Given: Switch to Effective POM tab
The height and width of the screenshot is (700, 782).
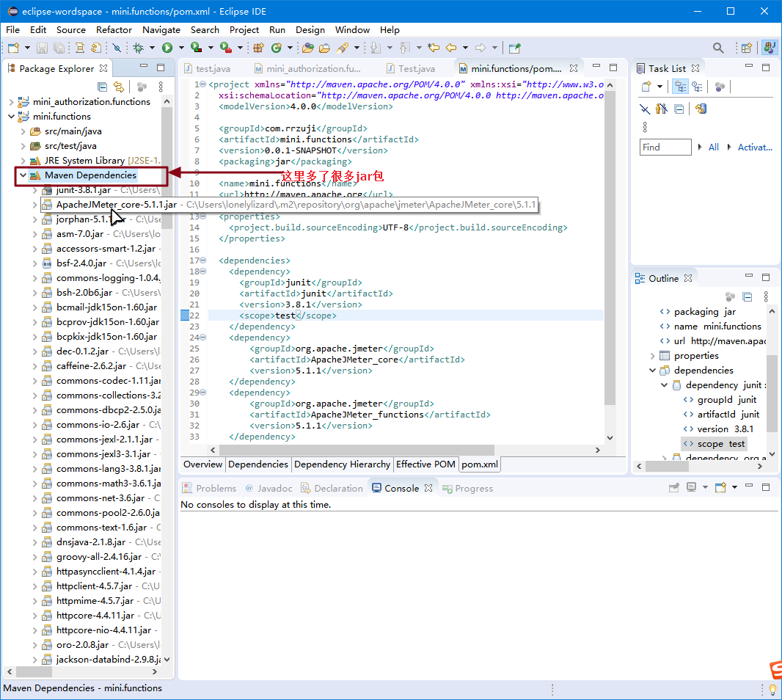Looking at the screenshot, I should tap(425, 464).
